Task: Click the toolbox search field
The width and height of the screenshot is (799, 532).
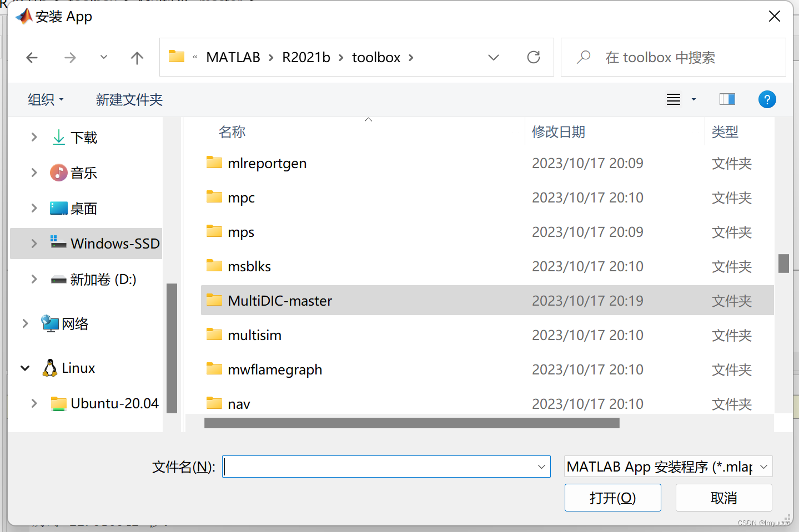Action: (673, 57)
